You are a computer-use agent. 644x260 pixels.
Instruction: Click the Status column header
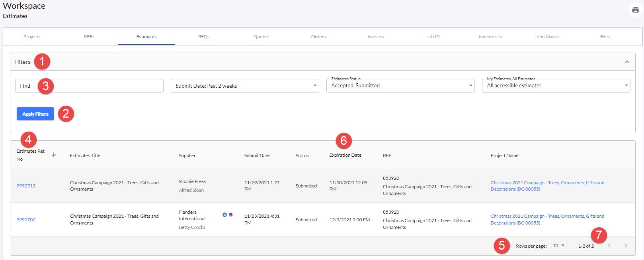302,156
